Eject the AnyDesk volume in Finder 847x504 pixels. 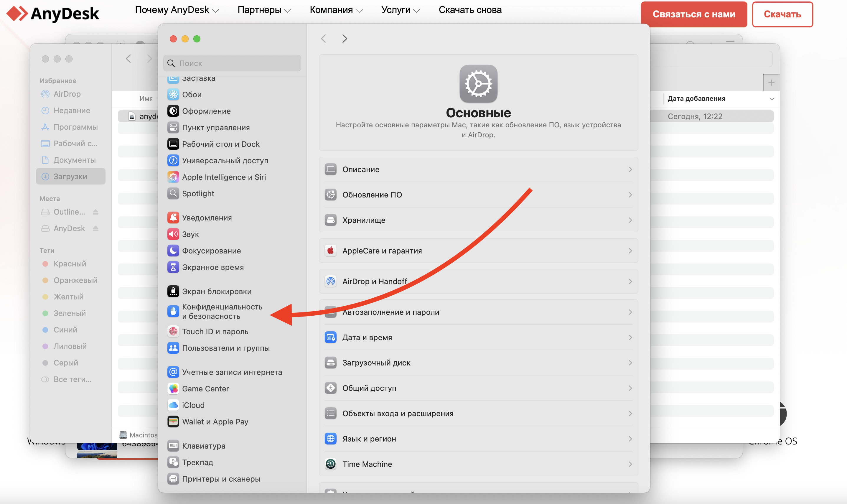click(x=95, y=228)
